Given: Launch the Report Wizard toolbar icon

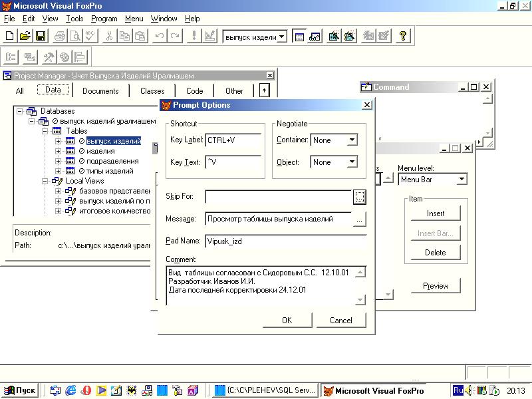Looking at the screenshot, I should (350, 36).
